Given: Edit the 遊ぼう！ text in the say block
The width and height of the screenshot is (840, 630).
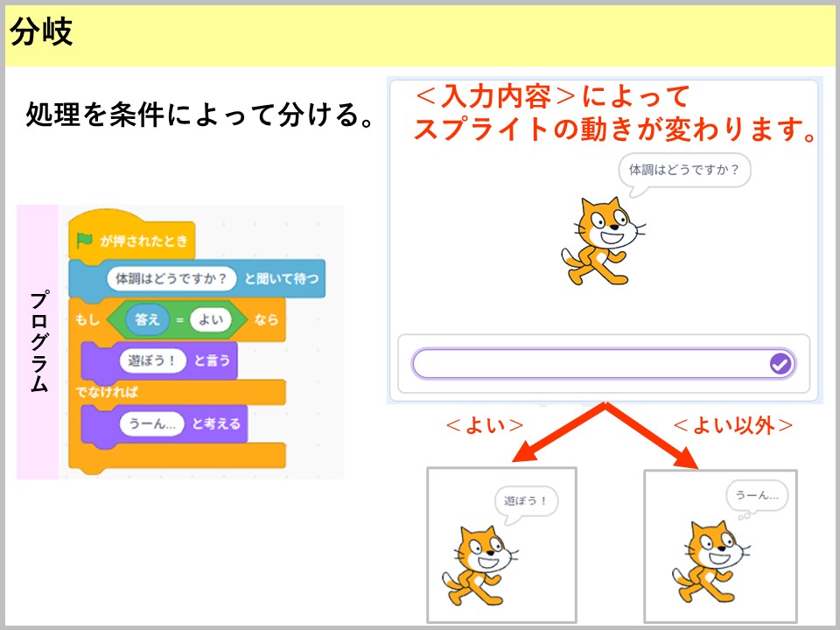Looking at the screenshot, I should (x=152, y=360).
